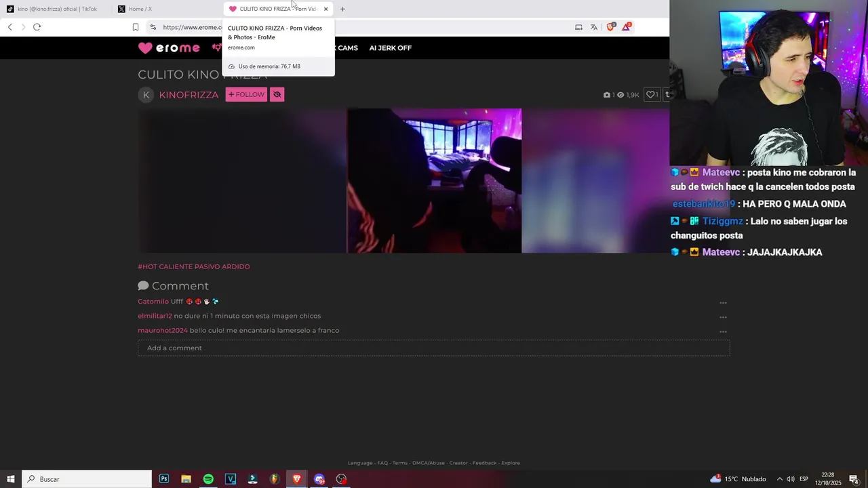Follow the user KINOFRIZZA
The height and width of the screenshot is (488, 868).
246,95
